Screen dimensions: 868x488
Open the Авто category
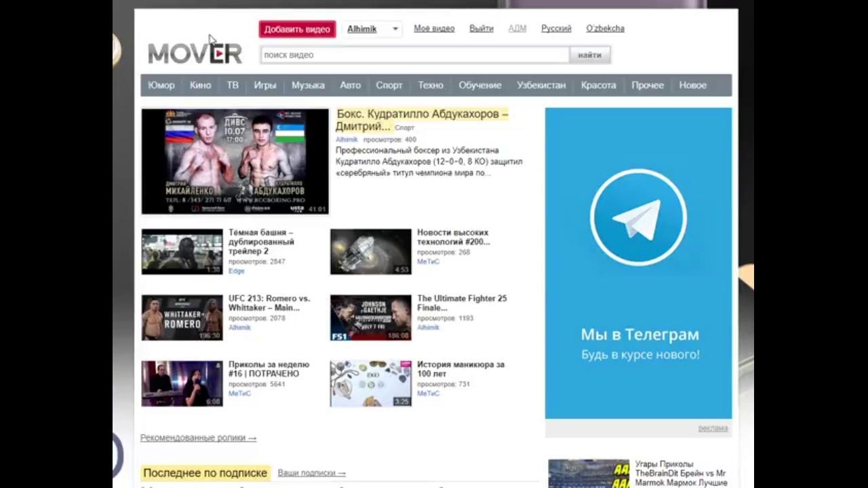point(351,85)
